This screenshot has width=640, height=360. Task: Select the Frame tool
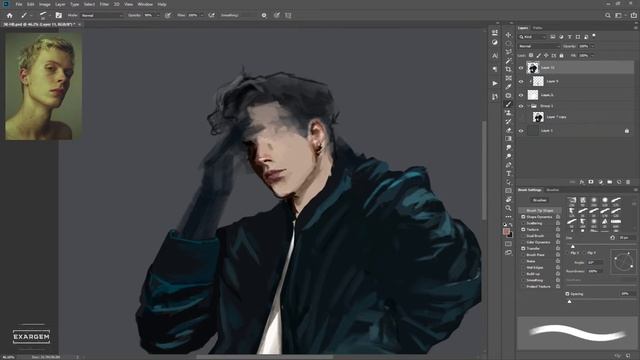point(508,78)
